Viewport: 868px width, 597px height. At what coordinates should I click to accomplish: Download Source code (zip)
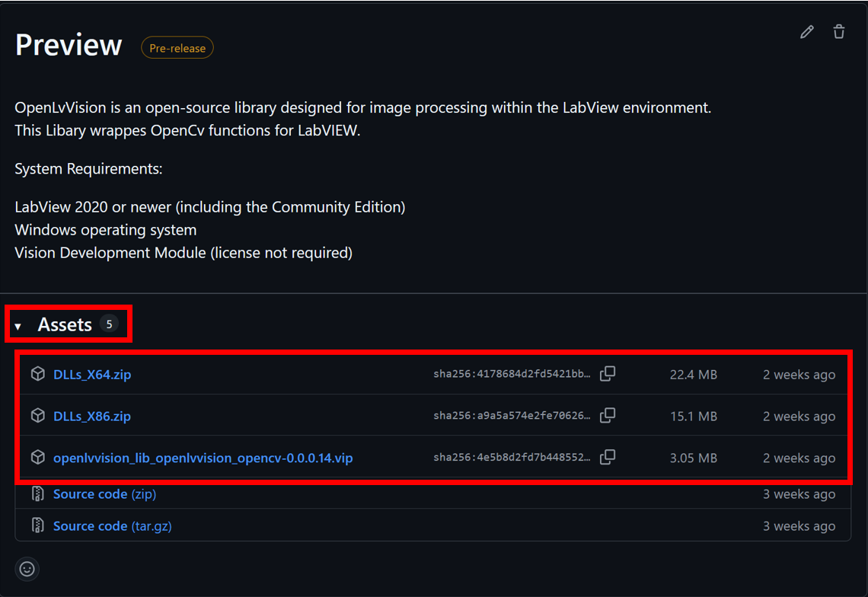click(x=104, y=494)
